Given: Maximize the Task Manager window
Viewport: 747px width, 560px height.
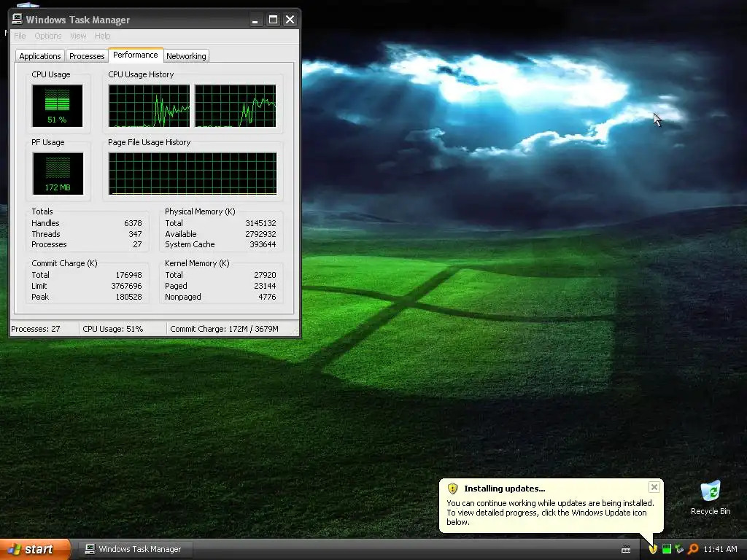Looking at the screenshot, I should pos(273,20).
